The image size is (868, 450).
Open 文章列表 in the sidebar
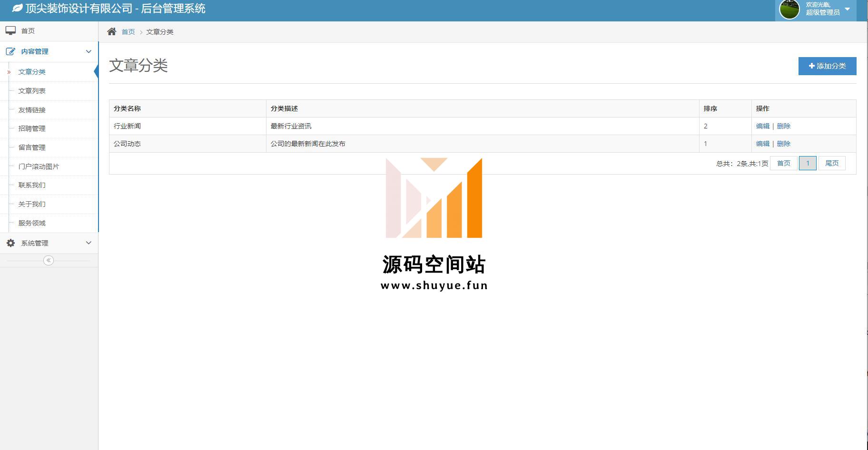coord(49,91)
